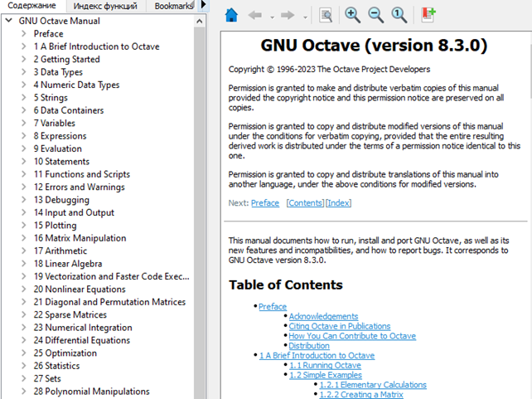Follow the [Index] link

(339, 202)
